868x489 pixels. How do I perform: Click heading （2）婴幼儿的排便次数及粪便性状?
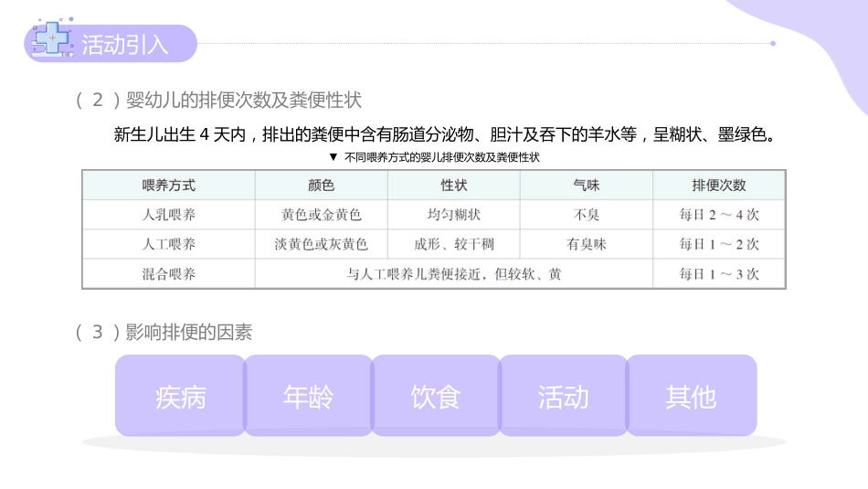[218, 101]
